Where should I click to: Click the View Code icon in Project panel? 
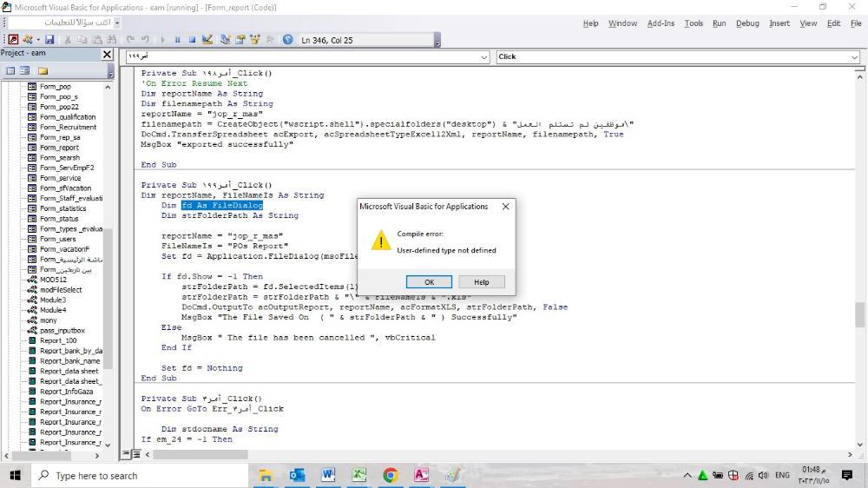(10, 70)
